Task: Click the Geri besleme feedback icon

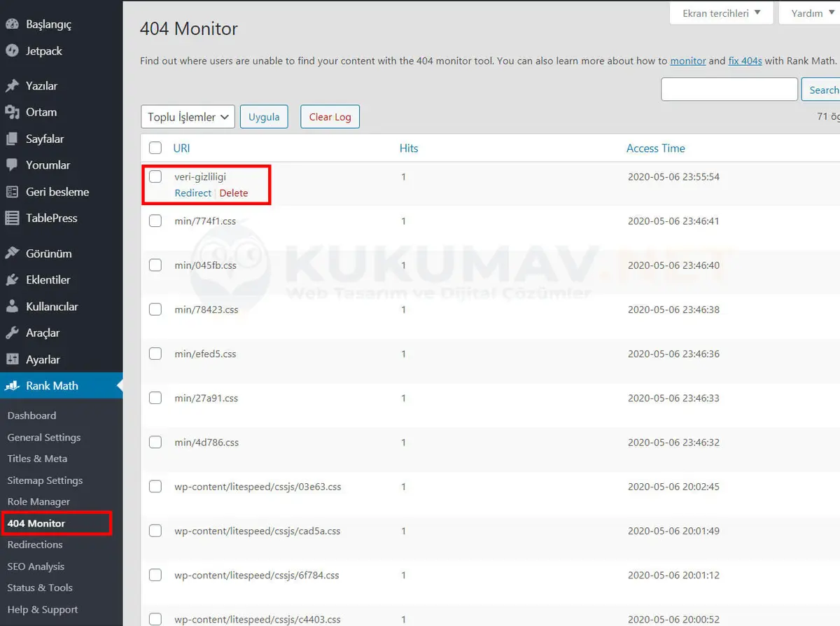Action: [x=12, y=192]
